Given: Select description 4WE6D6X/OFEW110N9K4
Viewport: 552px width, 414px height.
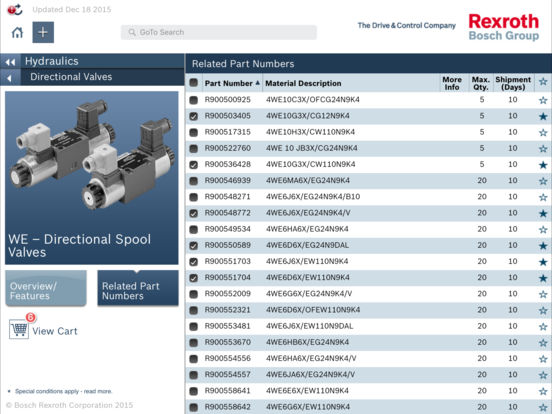Looking at the screenshot, I should click(x=313, y=310).
